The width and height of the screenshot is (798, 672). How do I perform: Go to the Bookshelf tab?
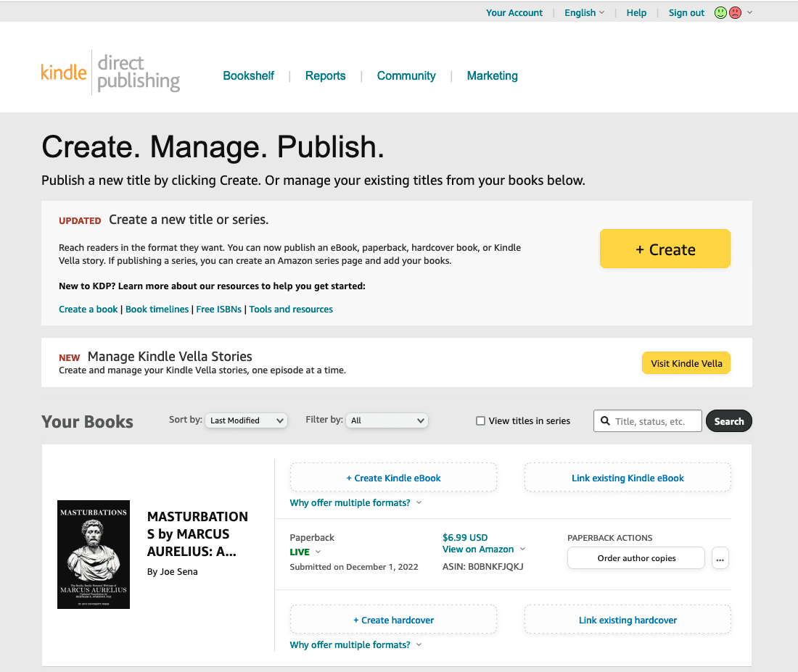248,76
